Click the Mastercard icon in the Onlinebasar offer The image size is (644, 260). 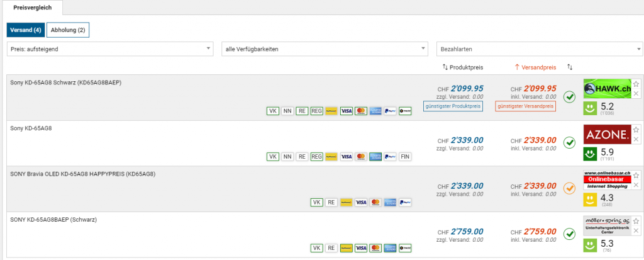(x=375, y=202)
